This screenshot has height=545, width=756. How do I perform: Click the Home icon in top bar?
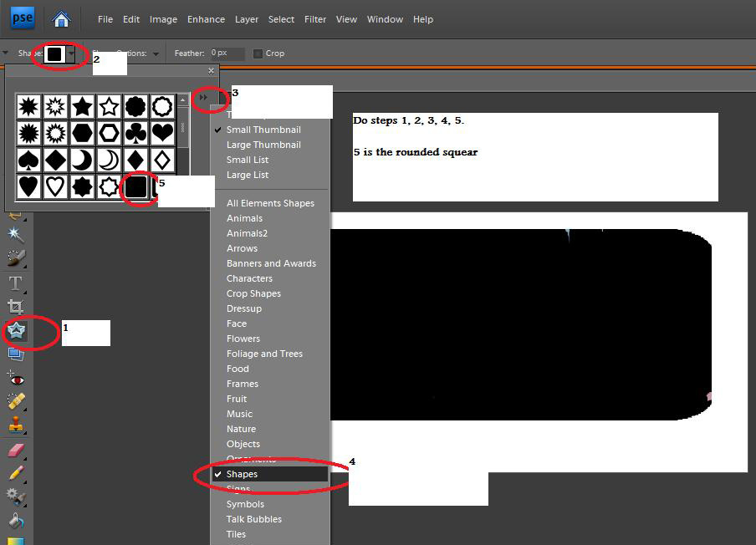[61, 18]
